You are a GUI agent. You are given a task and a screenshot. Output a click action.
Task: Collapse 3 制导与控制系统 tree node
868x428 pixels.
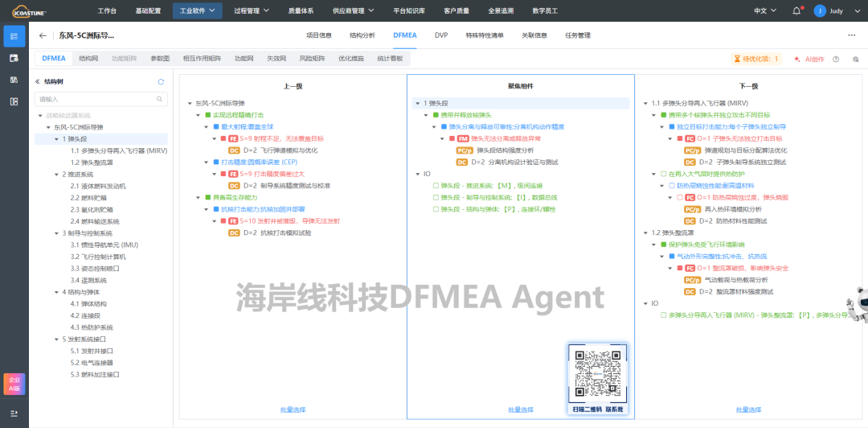[57, 233]
